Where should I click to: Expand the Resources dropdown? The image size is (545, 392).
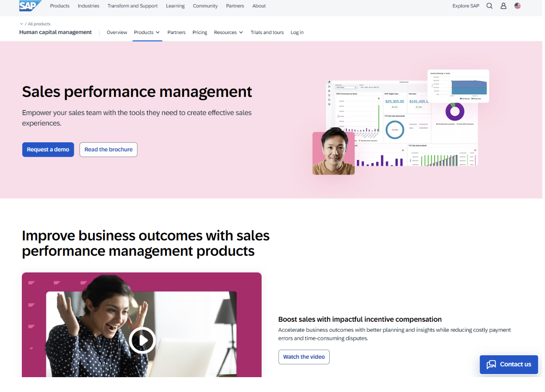(228, 32)
